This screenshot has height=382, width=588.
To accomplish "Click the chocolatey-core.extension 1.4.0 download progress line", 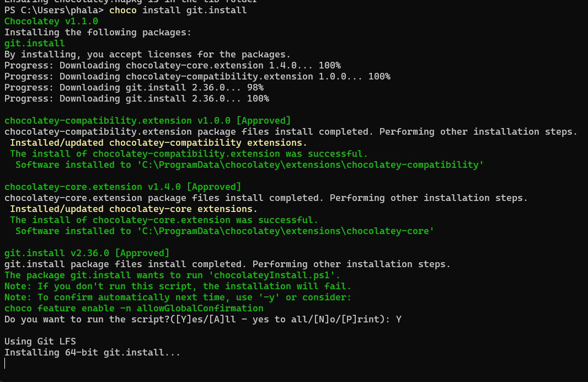I will pos(172,65).
